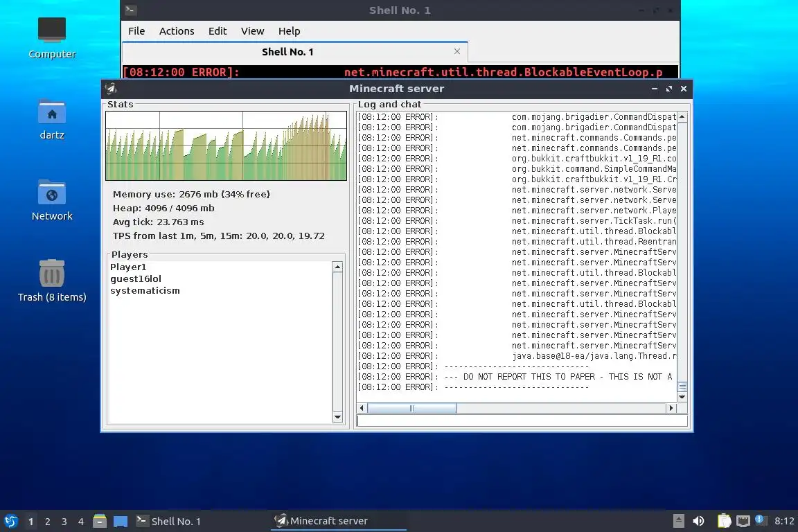The height and width of the screenshot is (532, 798).
Task: Click the update notifier tray icon
Action: coord(759,520)
